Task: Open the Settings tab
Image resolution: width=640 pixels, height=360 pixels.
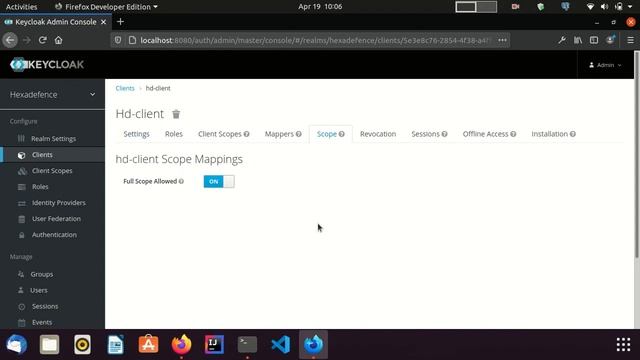Action: [136, 134]
